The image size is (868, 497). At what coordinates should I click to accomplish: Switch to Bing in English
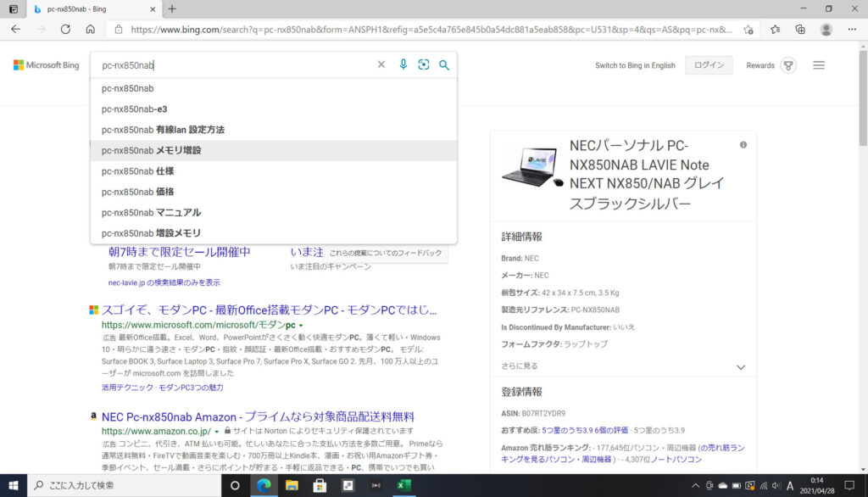[x=635, y=65]
